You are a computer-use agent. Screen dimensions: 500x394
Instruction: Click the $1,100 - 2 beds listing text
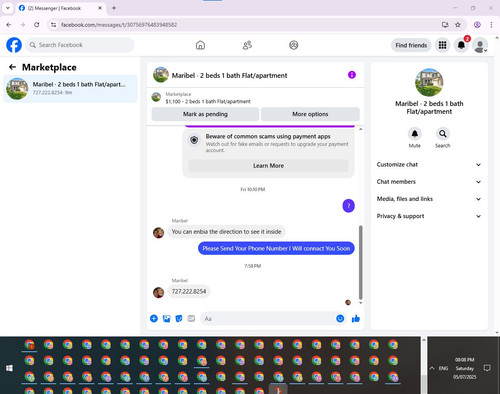tap(208, 101)
